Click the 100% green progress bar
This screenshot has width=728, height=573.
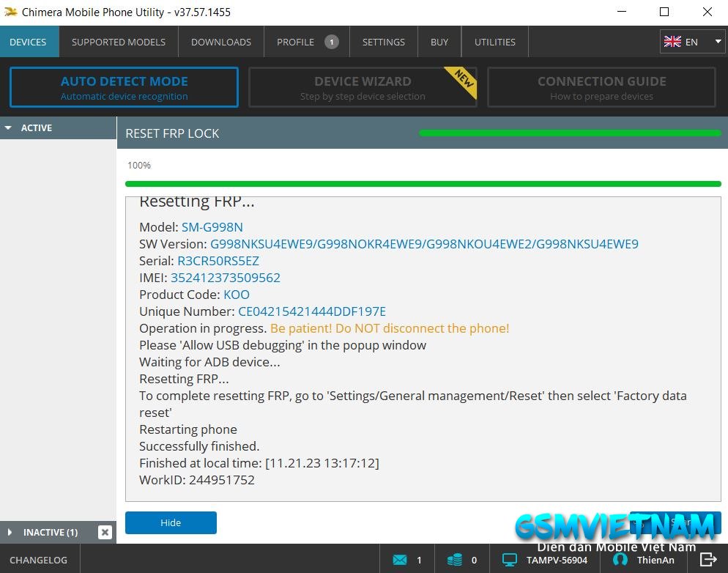pos(423,184)
